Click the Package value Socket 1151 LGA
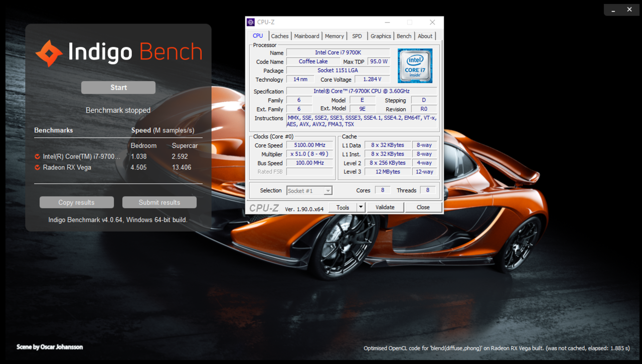The height and width of the screenshot is (364, 642). click(x=338, y=71)
